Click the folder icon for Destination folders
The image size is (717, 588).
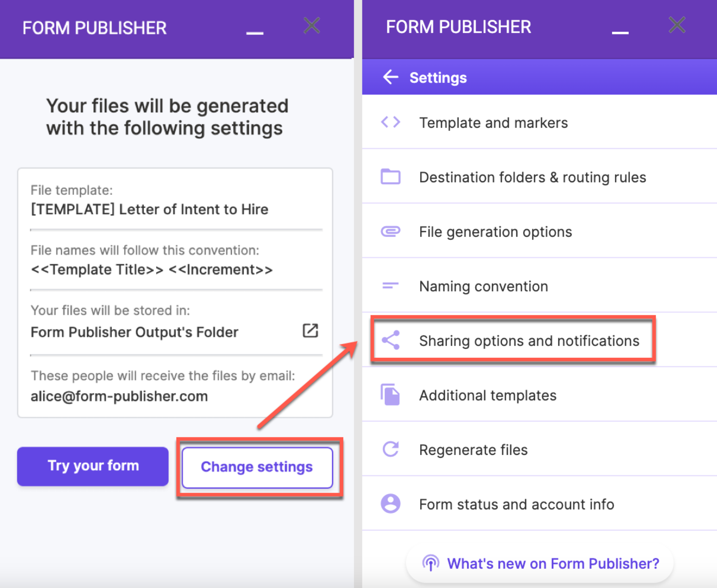(x=390, y=177)
